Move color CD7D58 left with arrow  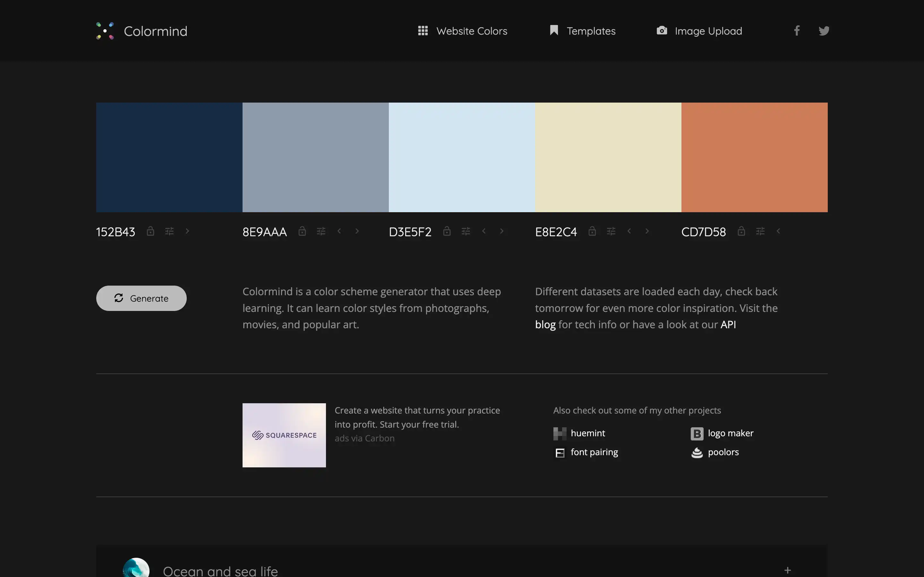pos(778,231)
